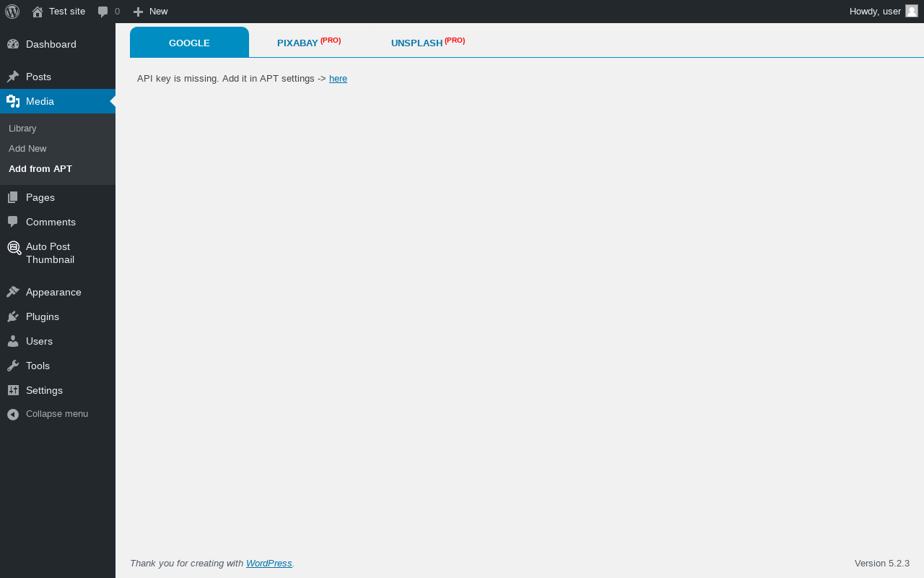Screen dimensions: 924x578
Task: Click the red PRO badge on UNSPLASH
Action: (455, 40)
